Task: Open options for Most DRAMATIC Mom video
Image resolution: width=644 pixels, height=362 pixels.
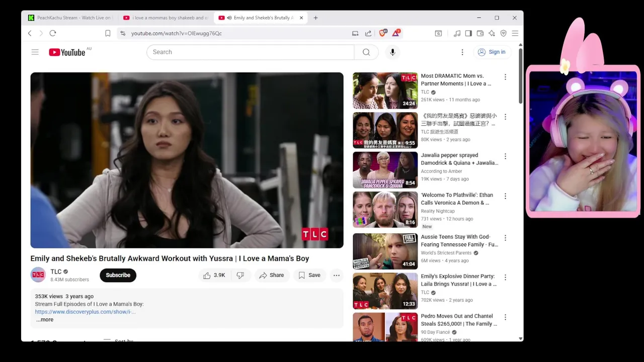Action: pos(505,77)
